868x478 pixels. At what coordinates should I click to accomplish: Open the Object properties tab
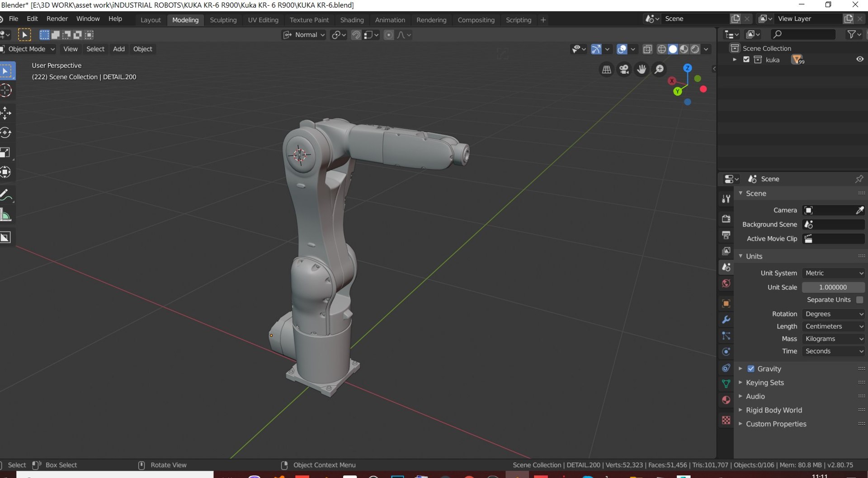coord(726,303)
